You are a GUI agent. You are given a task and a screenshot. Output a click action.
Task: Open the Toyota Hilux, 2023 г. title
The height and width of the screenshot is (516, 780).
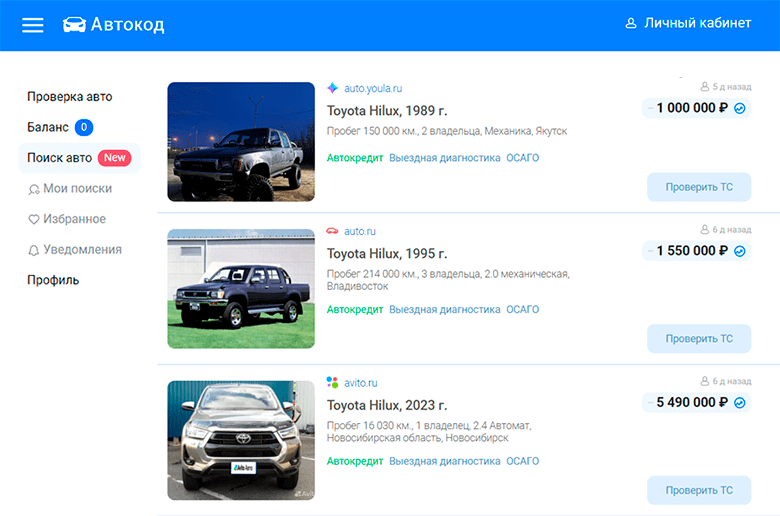[x=387, y=405]
